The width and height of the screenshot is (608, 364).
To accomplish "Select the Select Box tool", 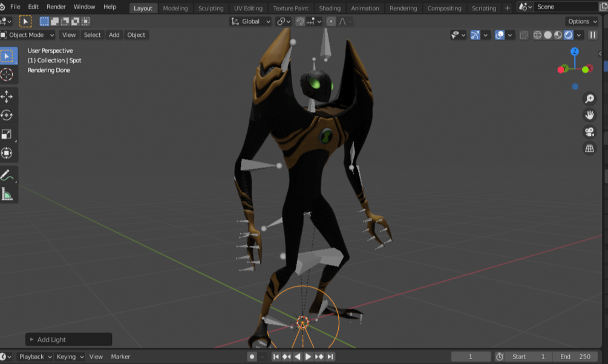I will 7,56.
